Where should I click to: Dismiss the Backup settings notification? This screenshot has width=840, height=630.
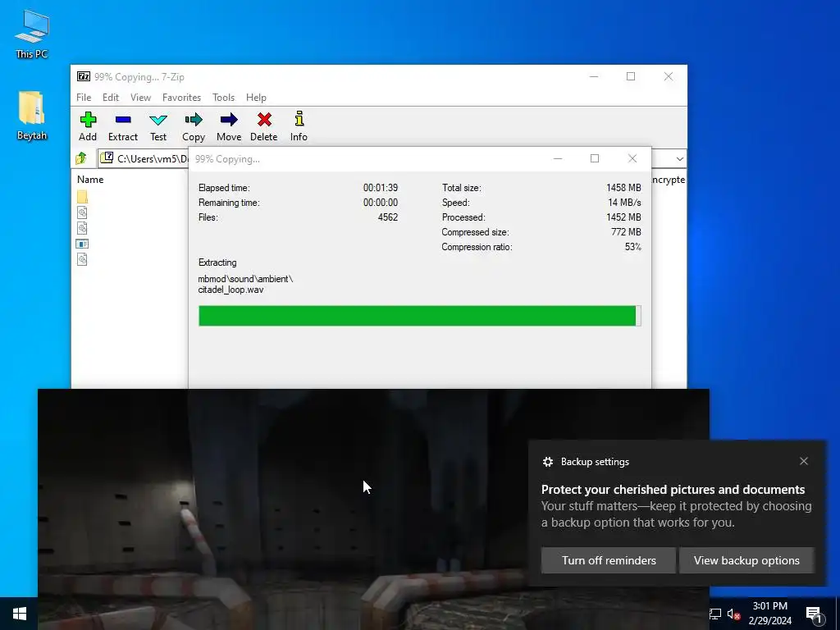(804, 461)
